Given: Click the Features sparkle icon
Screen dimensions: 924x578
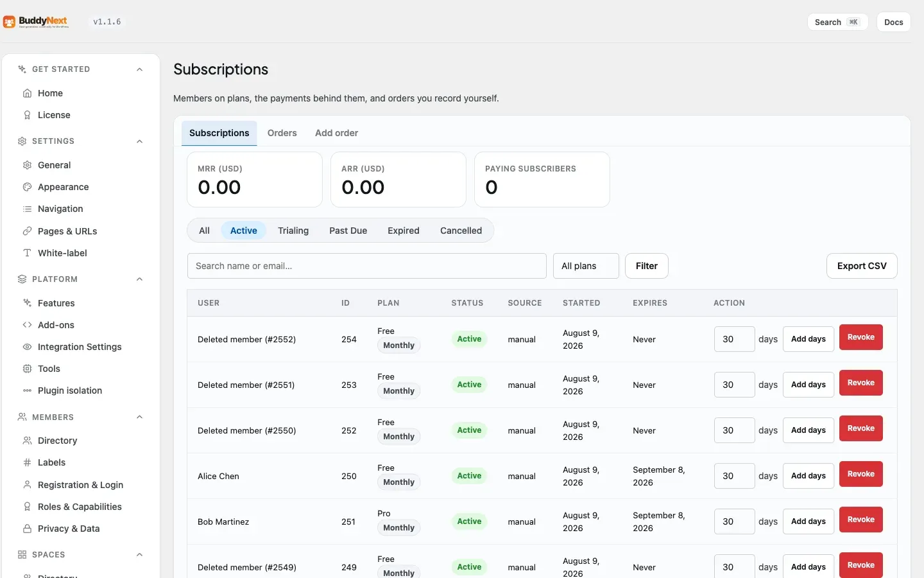Looking at the screenshot, I should 27,303.
